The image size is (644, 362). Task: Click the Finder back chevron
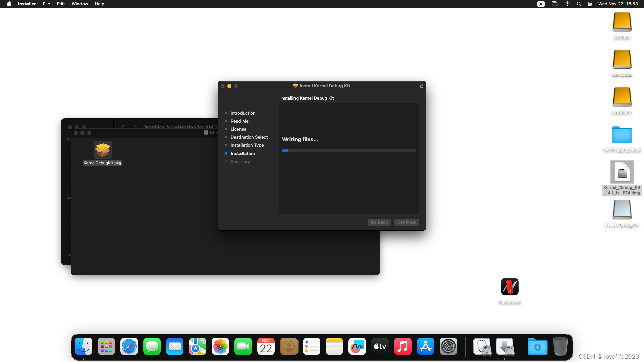123,127
